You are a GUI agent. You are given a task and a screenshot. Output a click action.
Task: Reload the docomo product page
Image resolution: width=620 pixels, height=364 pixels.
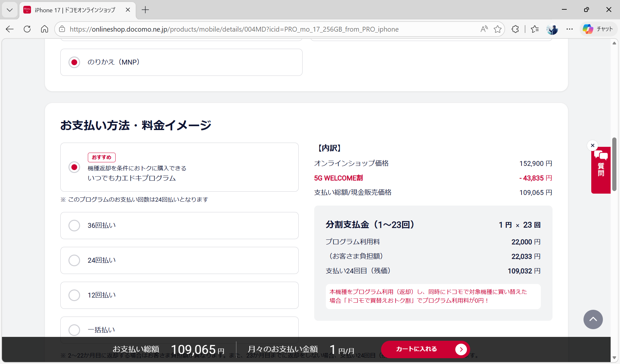(27, 29)
